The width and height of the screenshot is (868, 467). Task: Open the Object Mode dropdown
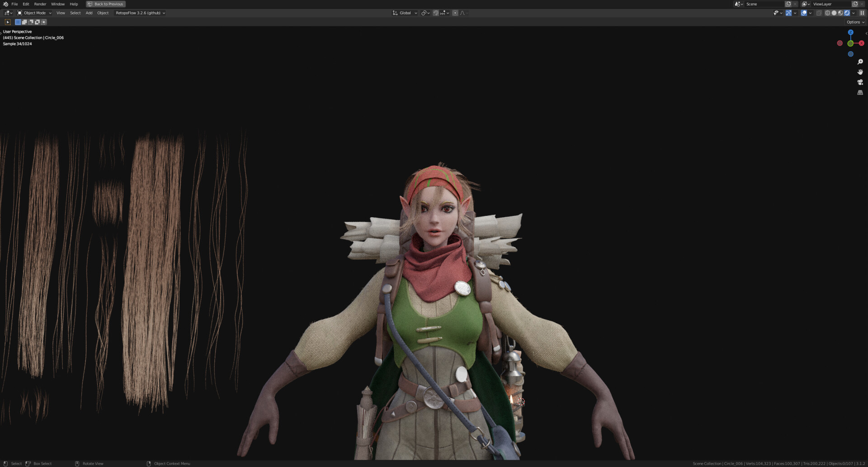click(x=34, y=13)
